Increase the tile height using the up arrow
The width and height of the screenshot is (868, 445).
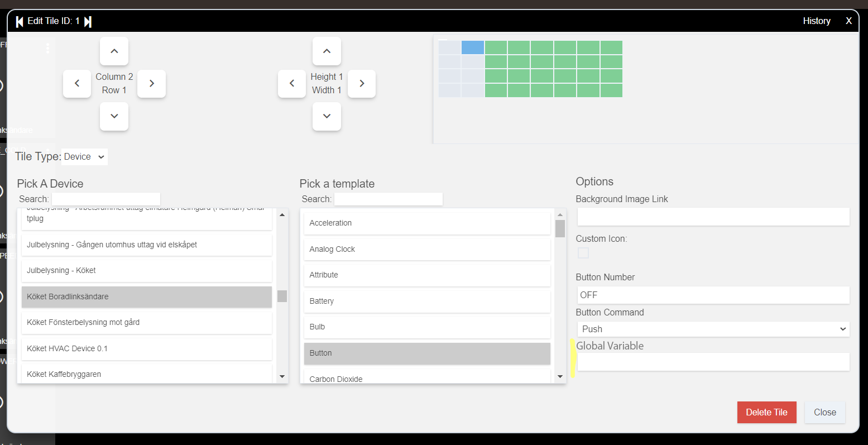pos(327,51)
